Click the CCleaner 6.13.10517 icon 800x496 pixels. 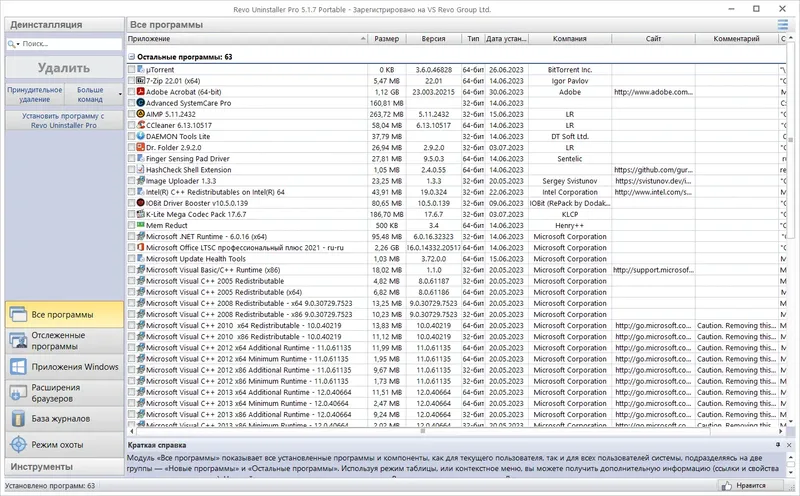coord(141,125)
